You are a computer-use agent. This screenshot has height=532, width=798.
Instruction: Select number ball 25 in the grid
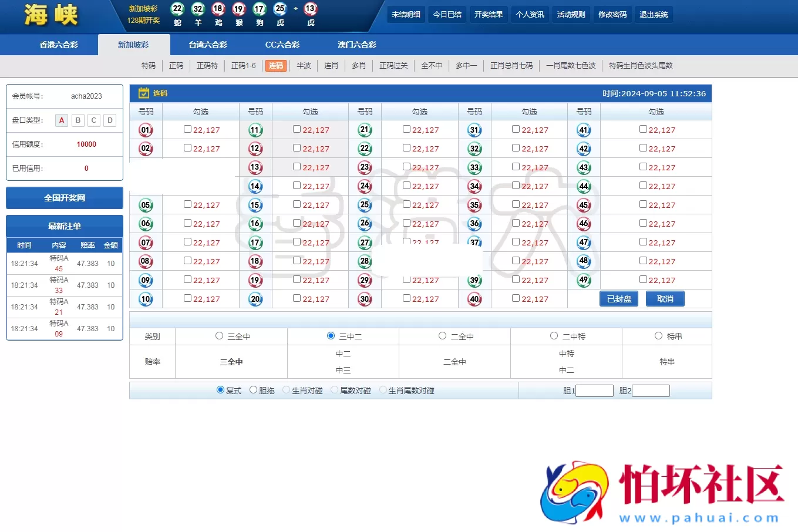pos(365,205)
